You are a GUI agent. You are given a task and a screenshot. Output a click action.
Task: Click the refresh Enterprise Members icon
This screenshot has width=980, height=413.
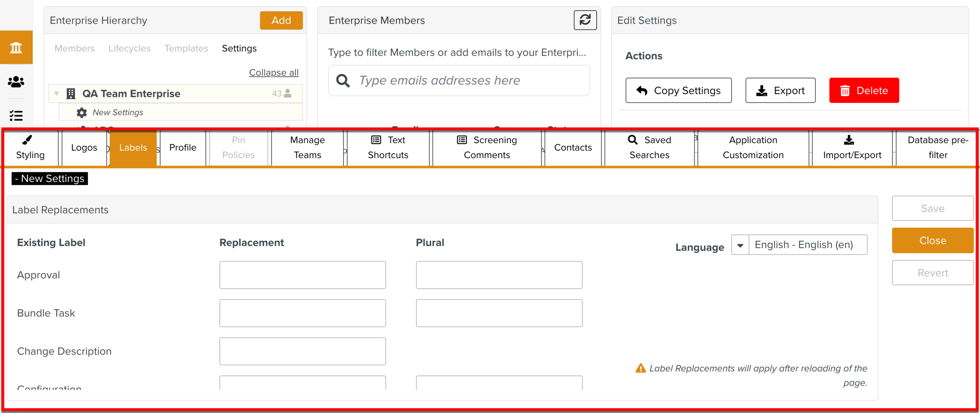pyautogui.click(x=585, y=20)
